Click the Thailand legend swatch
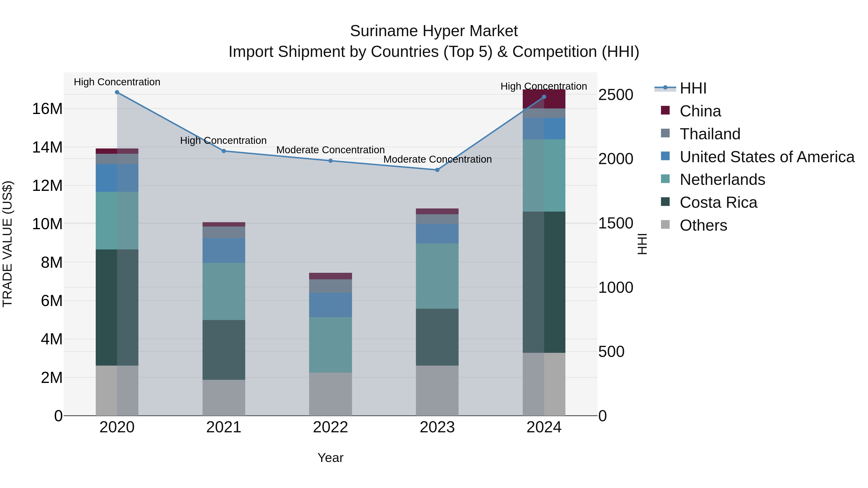Screen dimensions: 868x488 coord(665,133)
